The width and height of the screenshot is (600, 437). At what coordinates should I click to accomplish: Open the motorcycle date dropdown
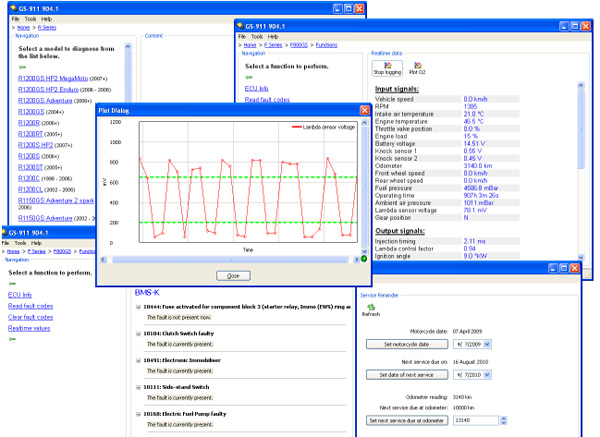point(487,344)
